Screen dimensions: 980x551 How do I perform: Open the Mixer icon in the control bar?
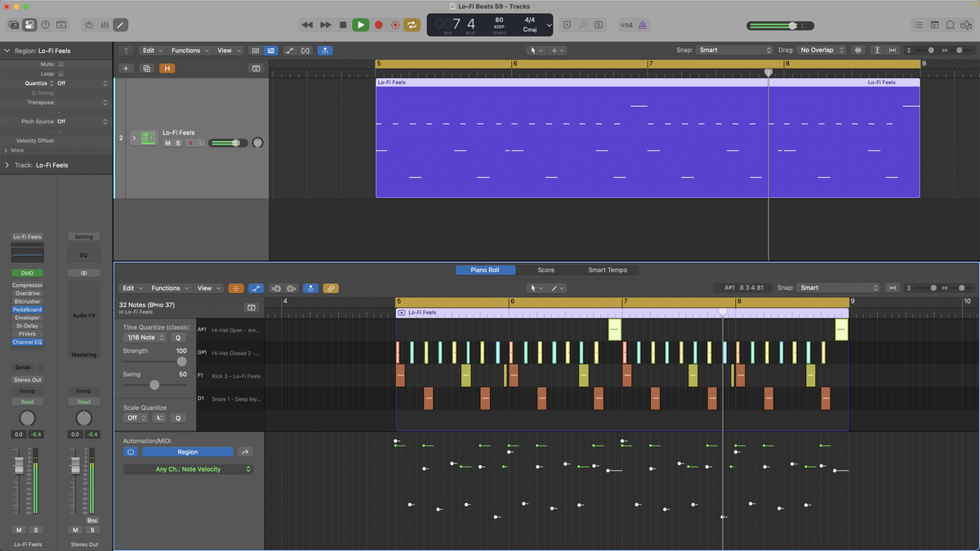click(x=105, y=24)
